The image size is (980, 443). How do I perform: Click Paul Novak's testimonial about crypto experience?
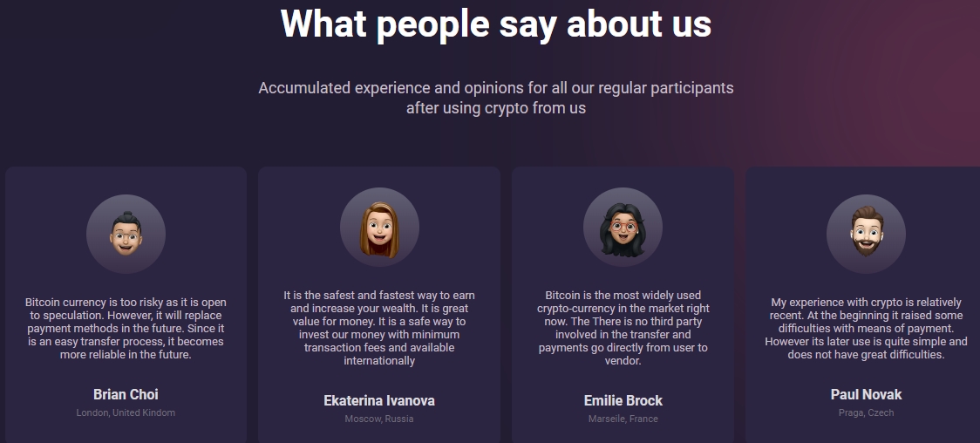click(866, 329)
